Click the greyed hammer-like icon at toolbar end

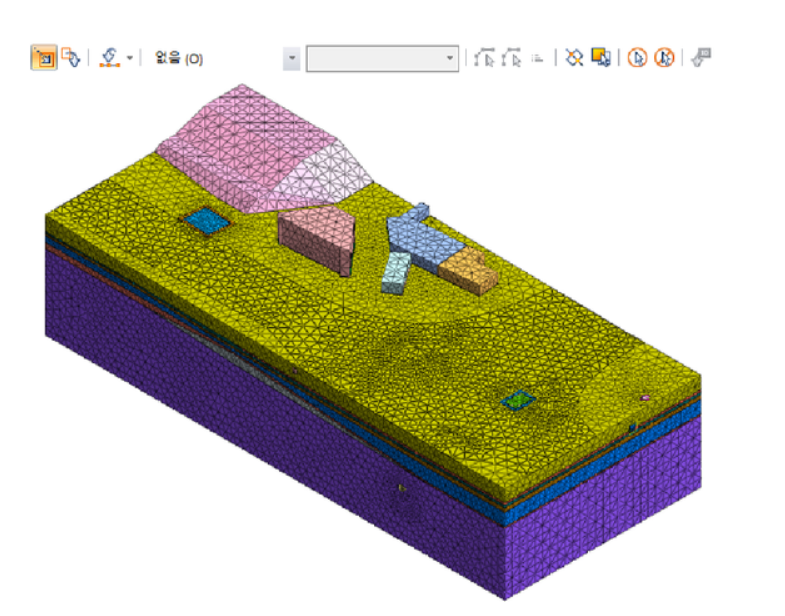(x=701, y=57)
